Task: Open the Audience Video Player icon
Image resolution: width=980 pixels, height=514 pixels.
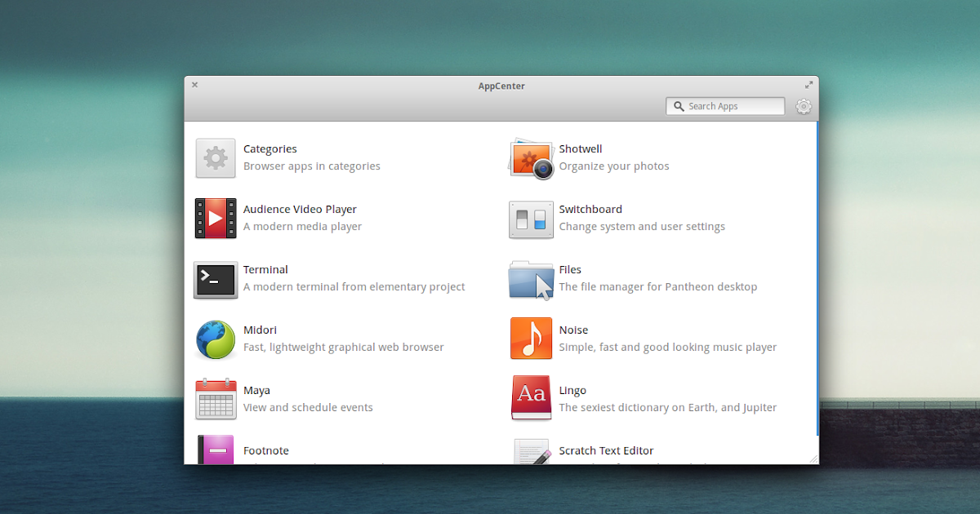Action: click(215, 219)
